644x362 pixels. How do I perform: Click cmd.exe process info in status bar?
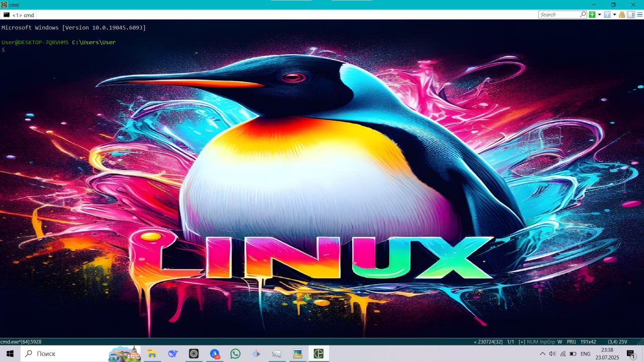pyautogui.click(x=21, y=342)
